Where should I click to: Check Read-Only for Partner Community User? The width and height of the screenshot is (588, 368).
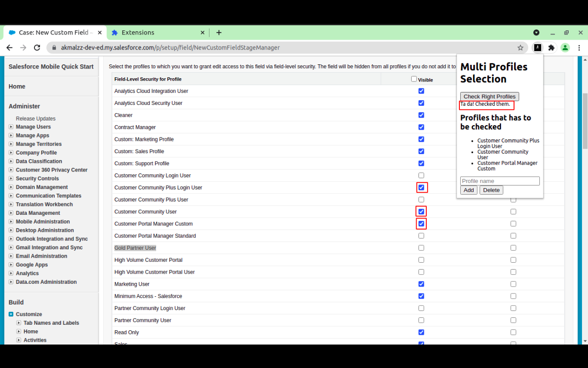(513, 320)
